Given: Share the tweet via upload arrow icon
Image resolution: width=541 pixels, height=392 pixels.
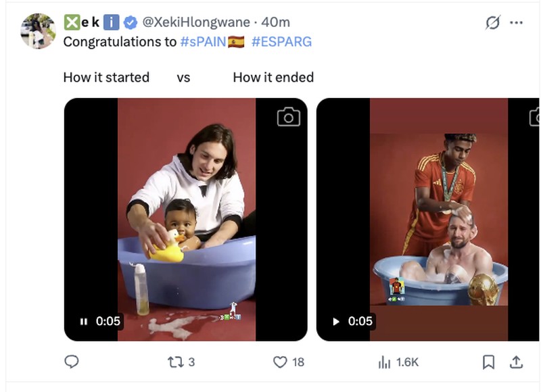Looking at the screenshot, I should pyautogui.click(x=516, y=362).
